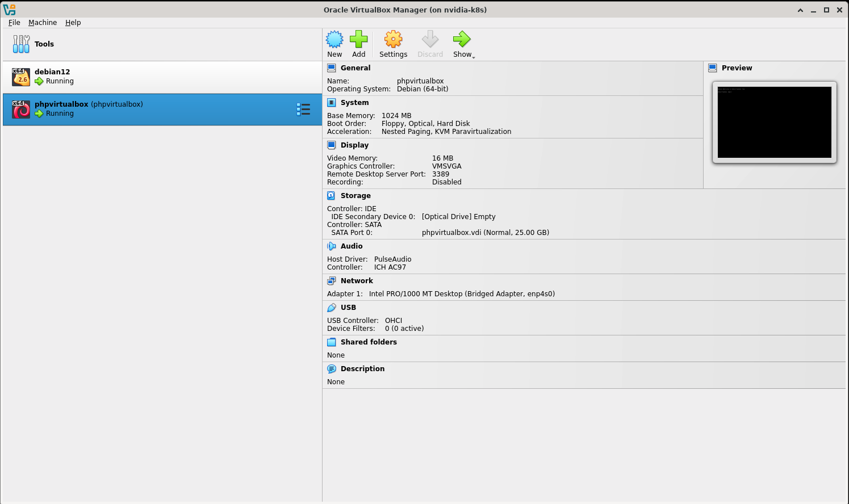The height and width of the screenshot is (504, 849).
Task: Click the Discard state icon
Action: tap(430, 39)
